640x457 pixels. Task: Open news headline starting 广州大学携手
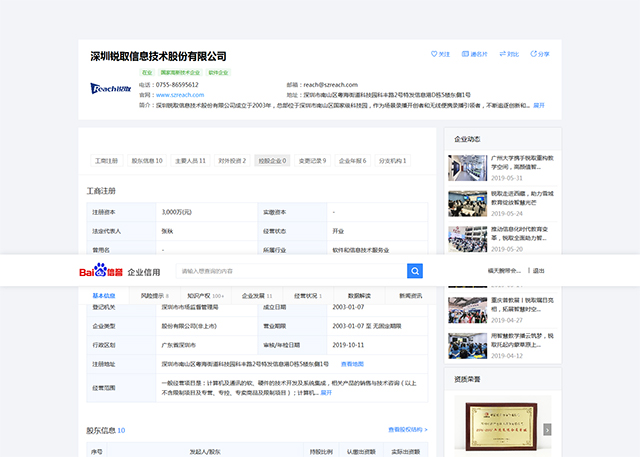pos(522,162)
